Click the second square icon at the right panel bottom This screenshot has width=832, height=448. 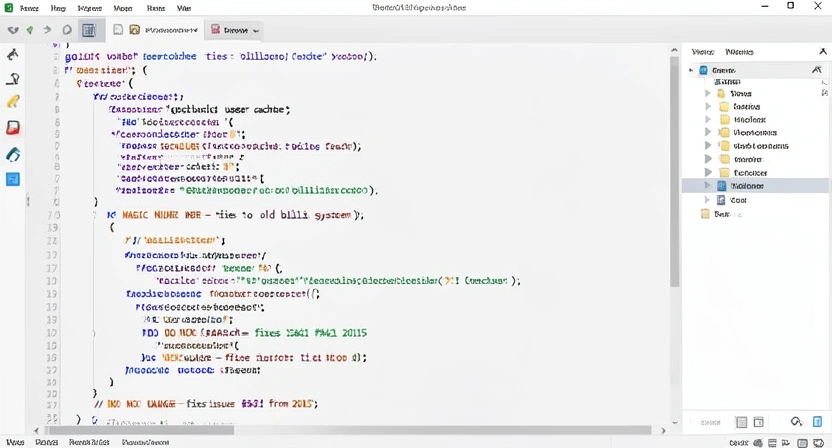click(759, 423)
